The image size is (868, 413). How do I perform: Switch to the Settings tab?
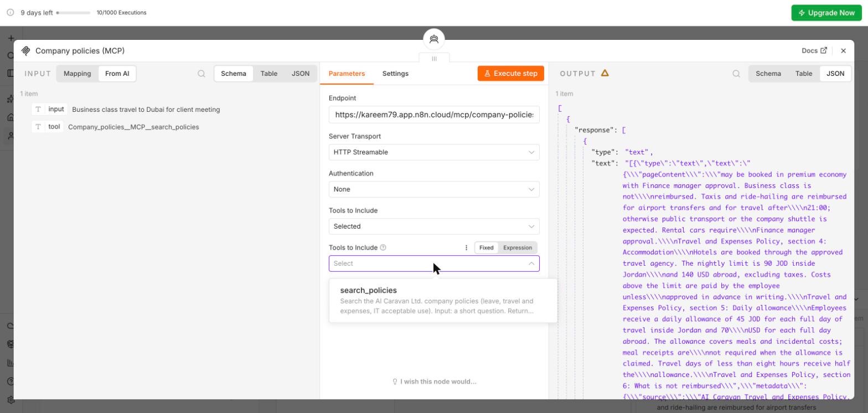(395, 74)
